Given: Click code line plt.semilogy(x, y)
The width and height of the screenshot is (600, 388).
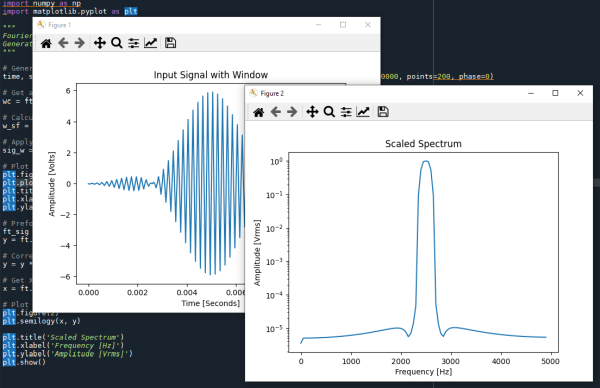Looking at the screenshot, I should click(x=41, y=321).
